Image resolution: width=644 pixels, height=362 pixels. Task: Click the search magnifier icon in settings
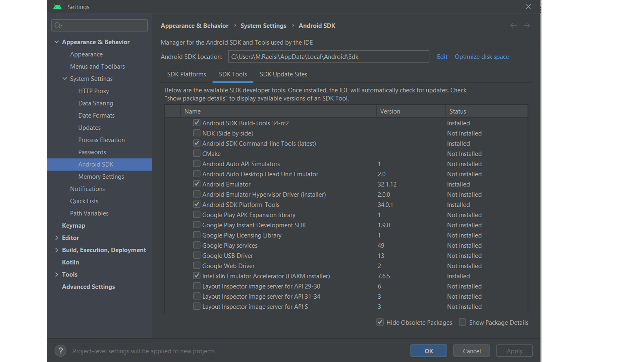pos(58,25)
